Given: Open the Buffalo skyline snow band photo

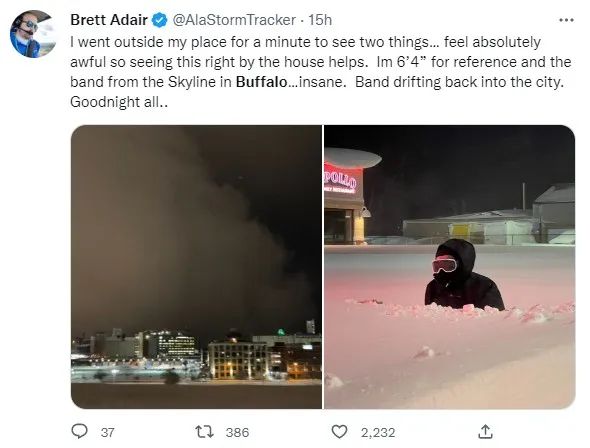Looking at the screenshot, I should (196, 267).
